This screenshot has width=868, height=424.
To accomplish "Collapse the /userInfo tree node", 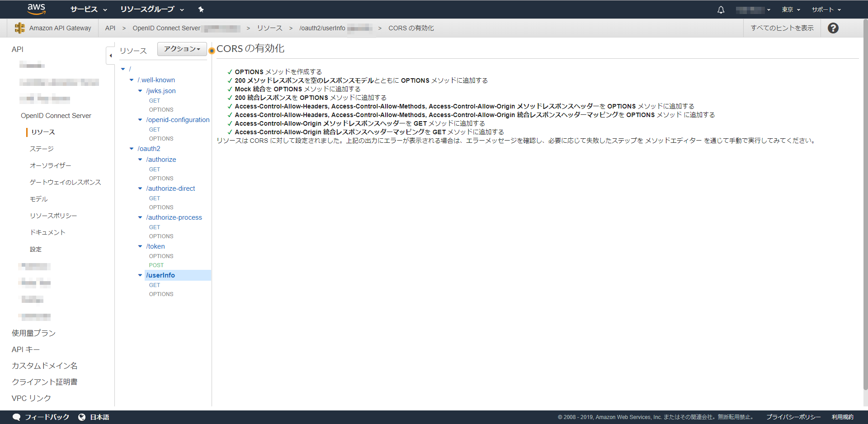I will pos(140,275).
